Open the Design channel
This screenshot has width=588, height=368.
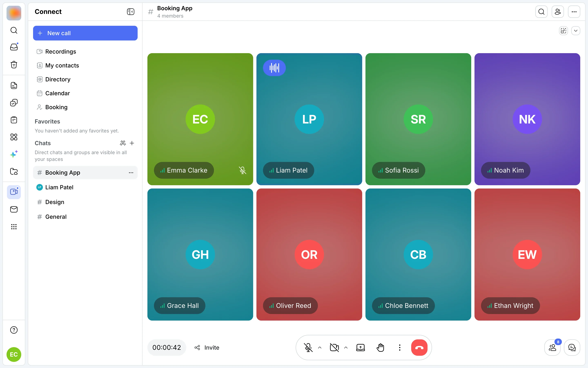[x=85, y=202]
